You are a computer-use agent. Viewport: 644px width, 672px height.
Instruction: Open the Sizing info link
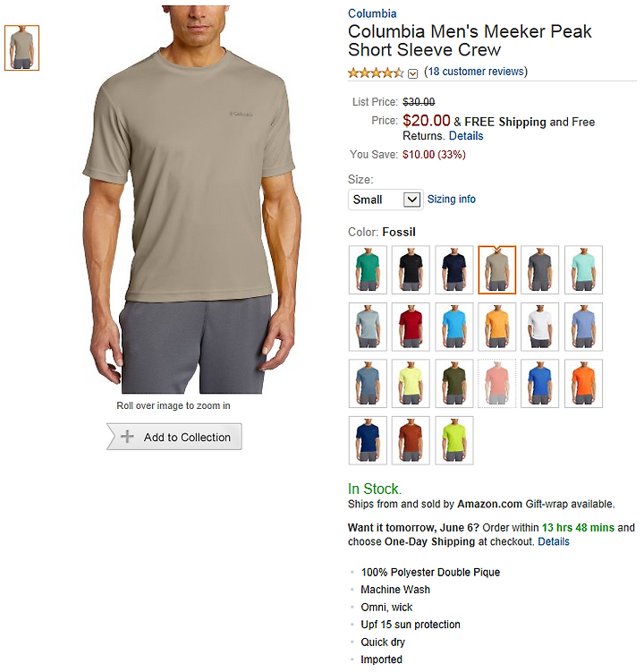tap(451, 200)
